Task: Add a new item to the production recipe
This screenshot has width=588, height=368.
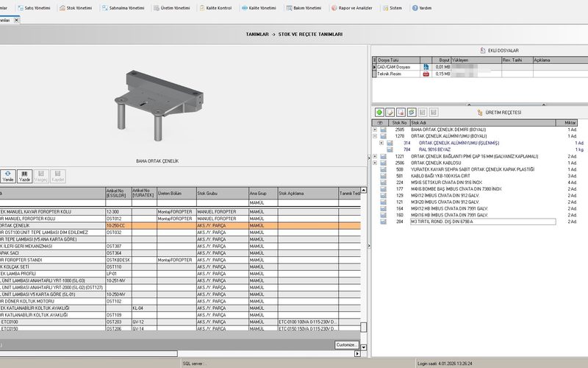Action: pos(379,113)
